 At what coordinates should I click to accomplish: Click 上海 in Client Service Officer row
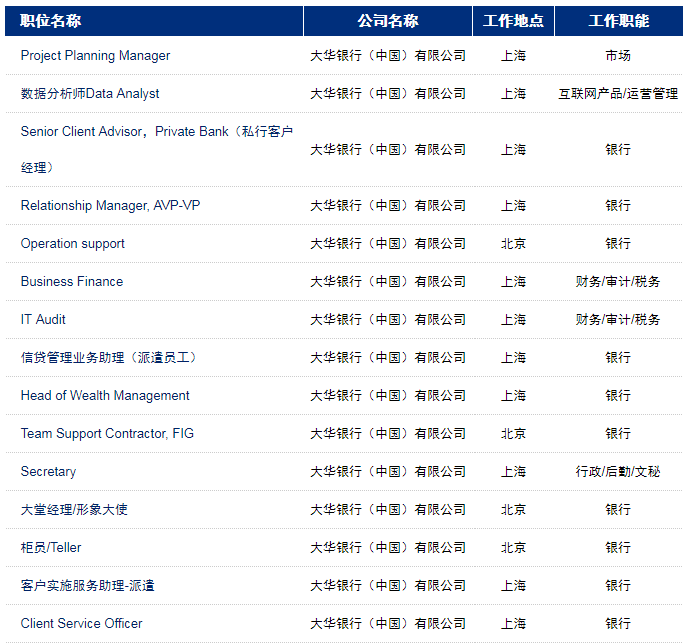pyautogui.click(x=513, y=624)
